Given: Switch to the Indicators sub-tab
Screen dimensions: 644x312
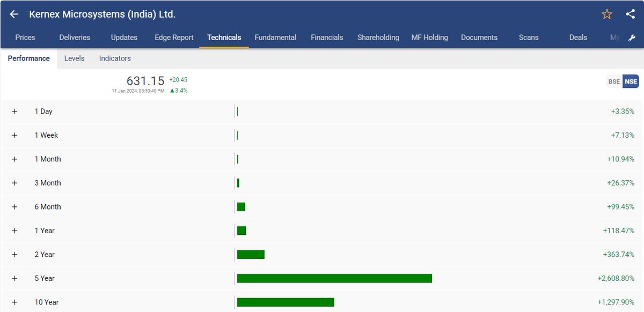Looking at the screenshot, I should pyautogui.click(x=115, y=58).
